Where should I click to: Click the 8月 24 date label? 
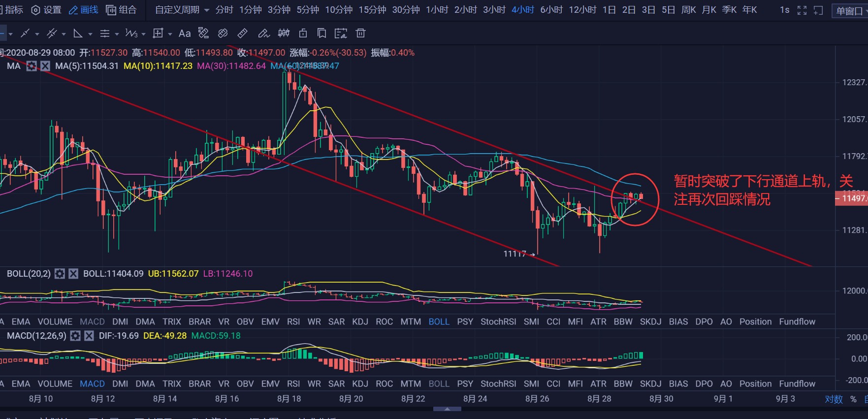pyautogui.click(x=475, y=399)
